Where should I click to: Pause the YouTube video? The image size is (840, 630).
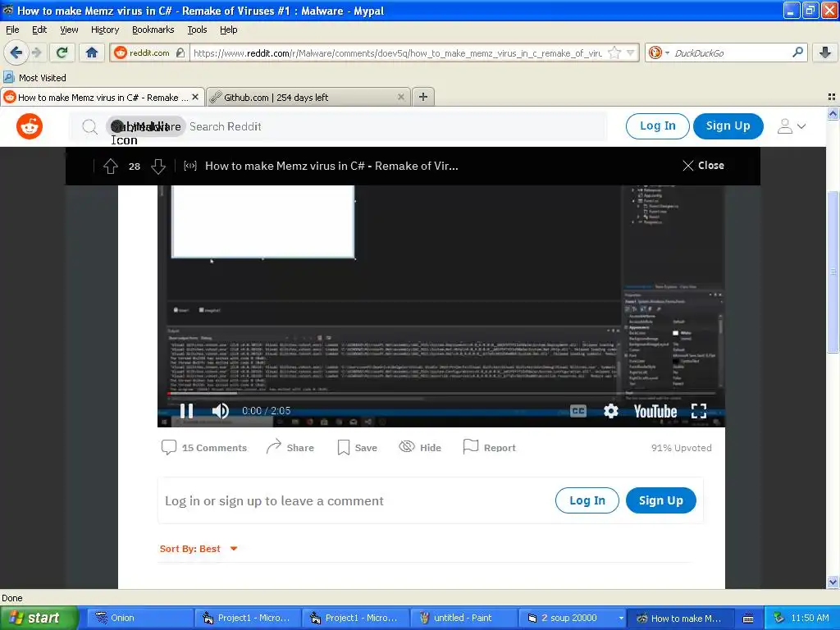(x=186, y=411)
